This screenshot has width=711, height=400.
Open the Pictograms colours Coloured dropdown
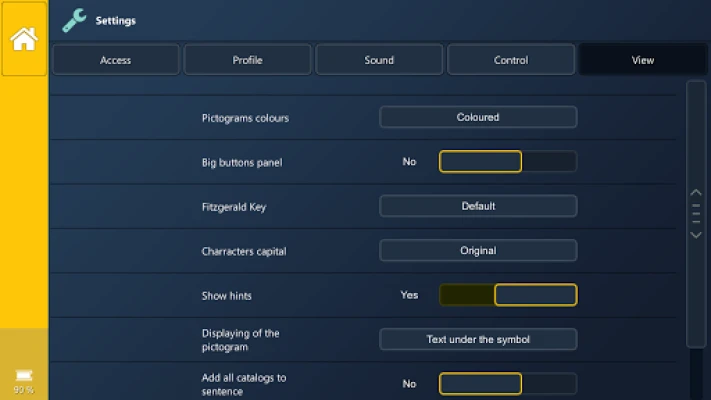pyautogui.click(x=478, y=117)
